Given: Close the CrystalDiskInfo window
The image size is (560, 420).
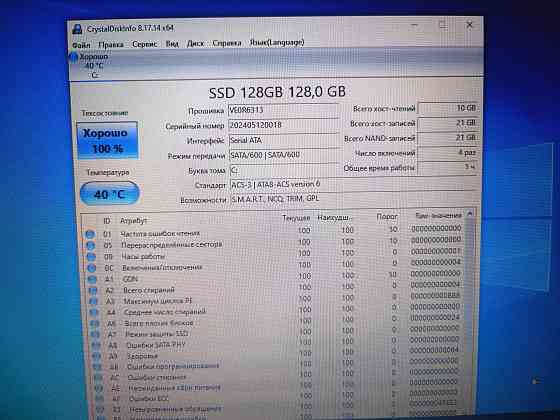Looking at the screenshot, I should coord(470,25).
